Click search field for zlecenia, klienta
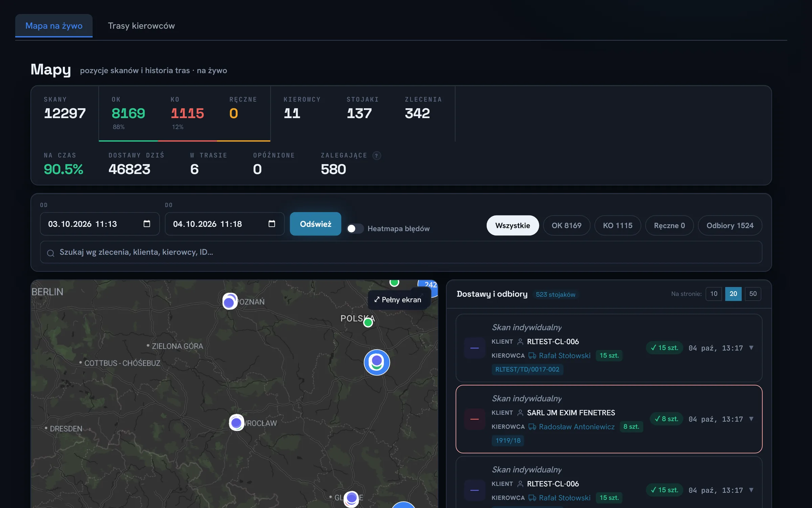The height and width of the screenshot is (508, 812). click(x=401, y=252)
